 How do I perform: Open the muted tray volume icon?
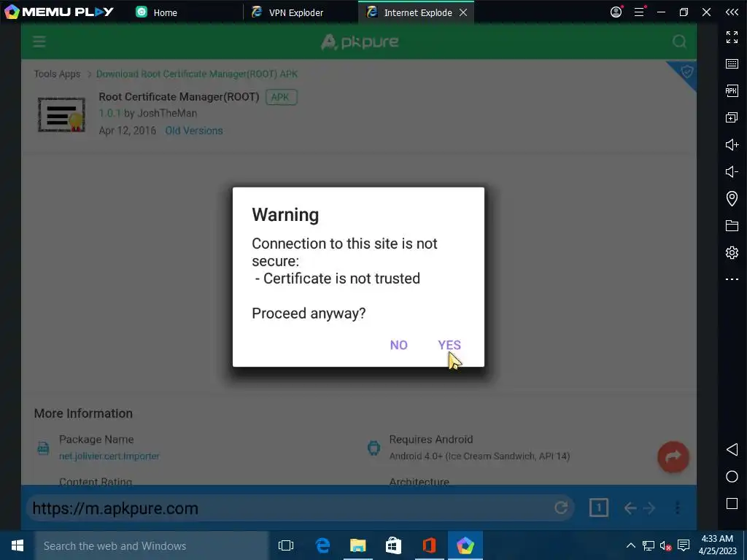point(665,545)
